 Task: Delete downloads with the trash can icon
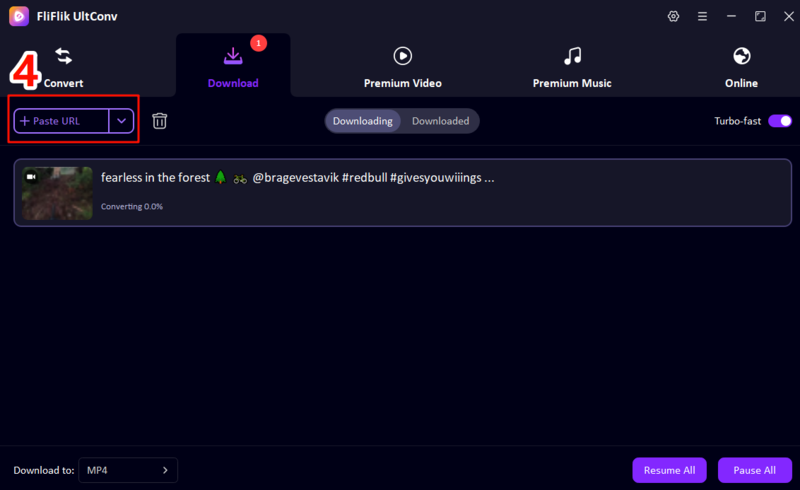(x=160, y=121)
